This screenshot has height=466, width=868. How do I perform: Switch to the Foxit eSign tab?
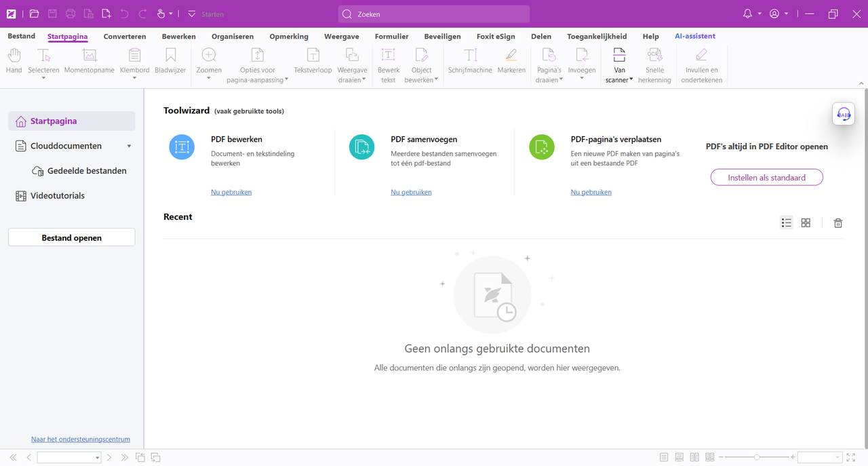[x=496, y=37]
